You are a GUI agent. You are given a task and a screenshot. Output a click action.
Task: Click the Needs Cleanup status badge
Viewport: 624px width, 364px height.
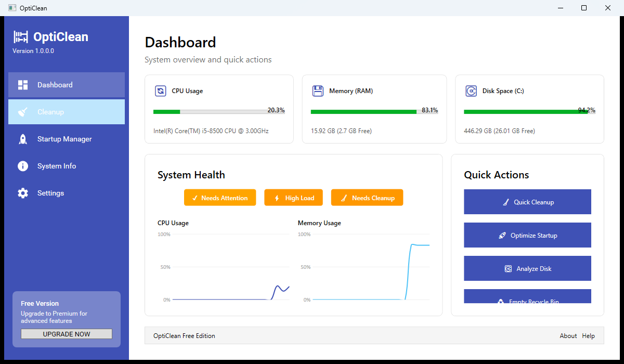pyautogui.click(x=367, y=198)
